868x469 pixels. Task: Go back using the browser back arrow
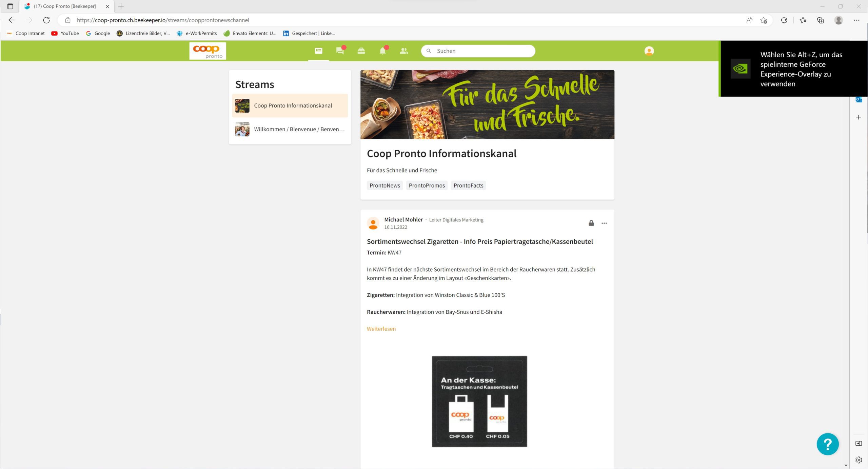pyautogui.click(x=12, y=20)
